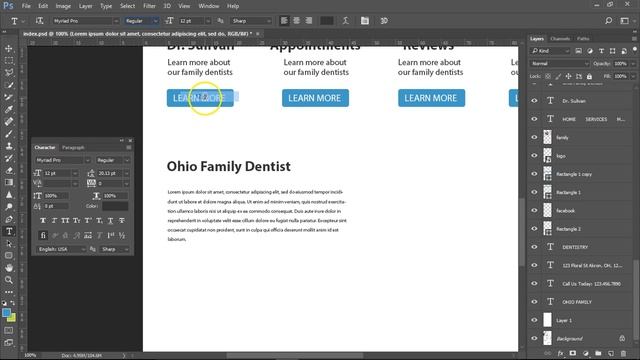Viewport: 640px width, 360px height.
Task: Right align text in options bar
Action: [309, 21]
